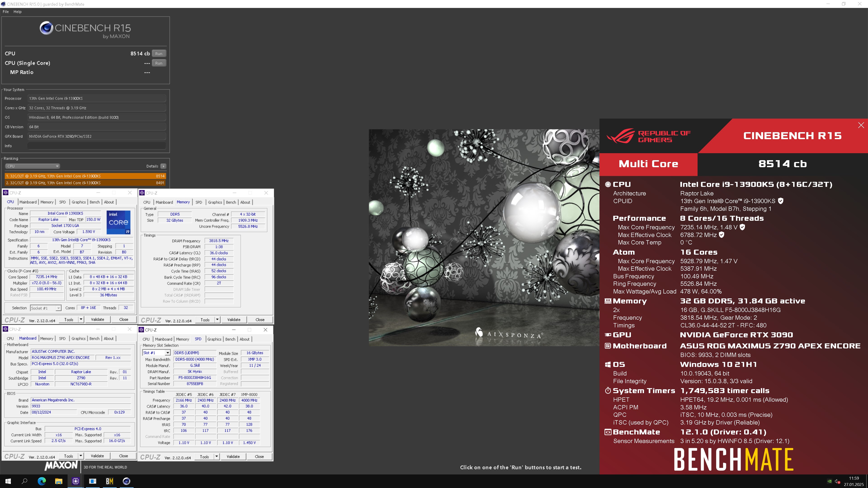Open Bench tab in CPU-Z Memory window

point(231,202)
